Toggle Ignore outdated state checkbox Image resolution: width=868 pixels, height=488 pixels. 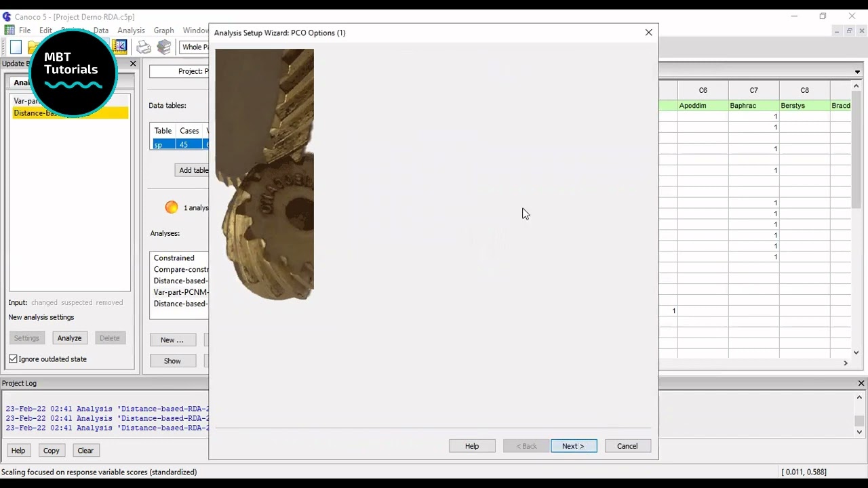coord(13,359)
